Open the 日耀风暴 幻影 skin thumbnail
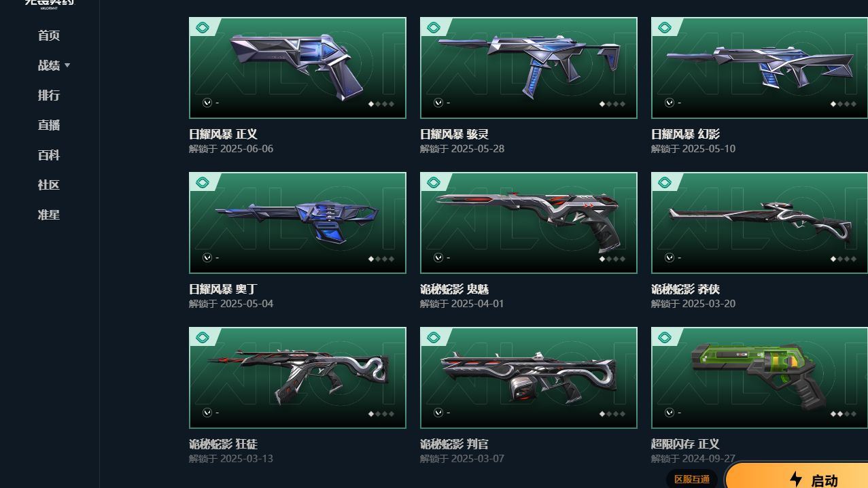 [759, 68]
